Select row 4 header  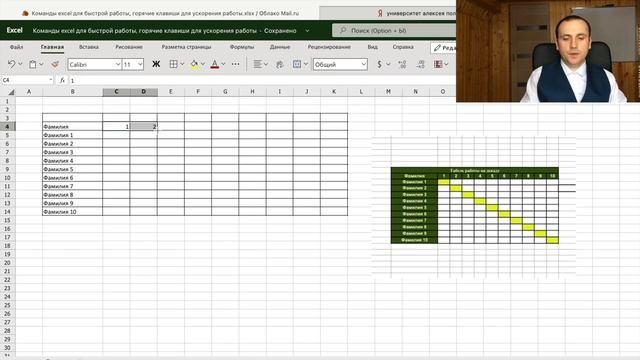point(7,127)
